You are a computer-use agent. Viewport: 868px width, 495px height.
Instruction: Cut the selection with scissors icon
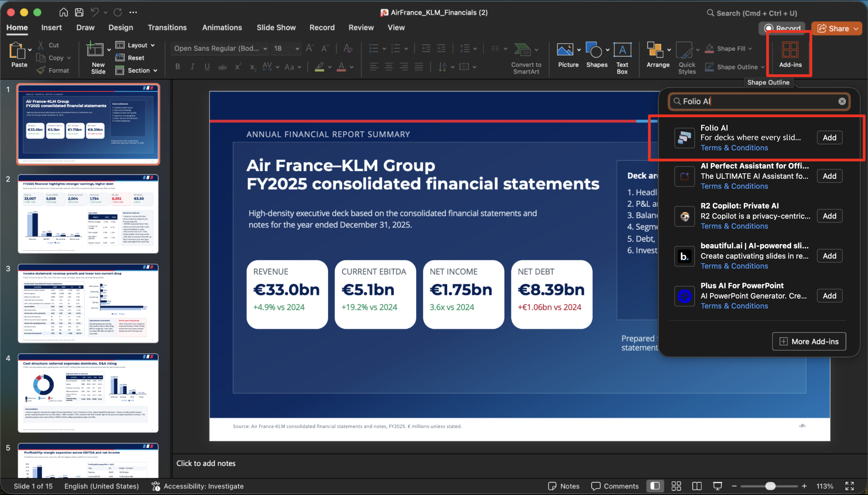[x=41, y=45]
